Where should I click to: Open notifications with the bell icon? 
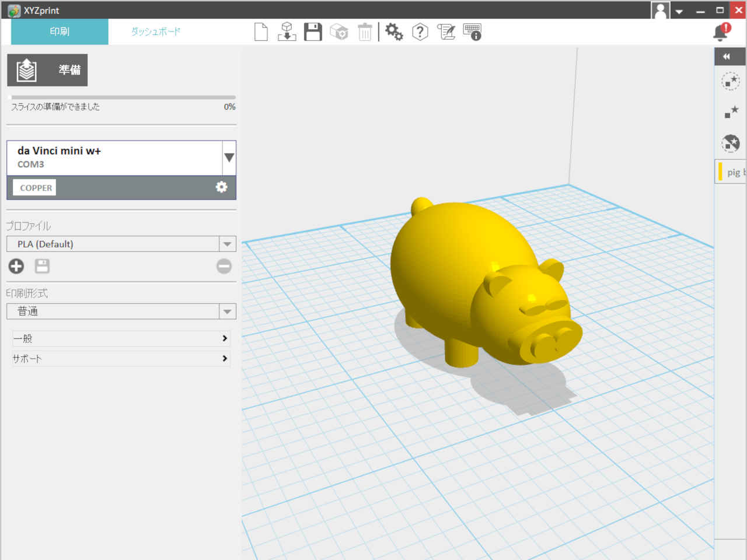coord(721,32)
